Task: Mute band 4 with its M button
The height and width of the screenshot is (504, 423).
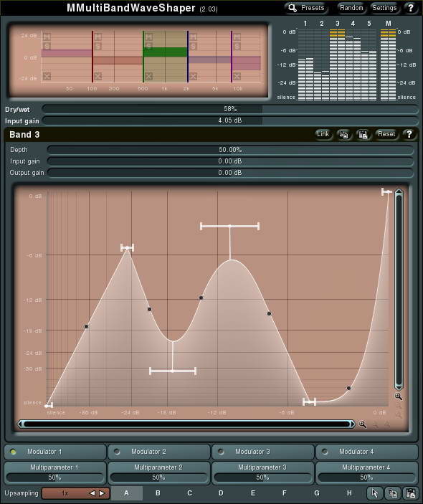Action: 193,37
